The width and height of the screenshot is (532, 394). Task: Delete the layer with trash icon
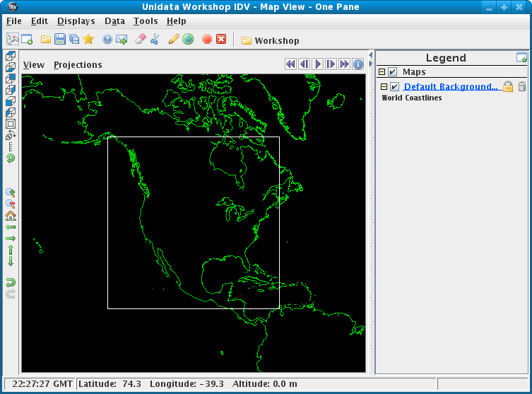522,86
